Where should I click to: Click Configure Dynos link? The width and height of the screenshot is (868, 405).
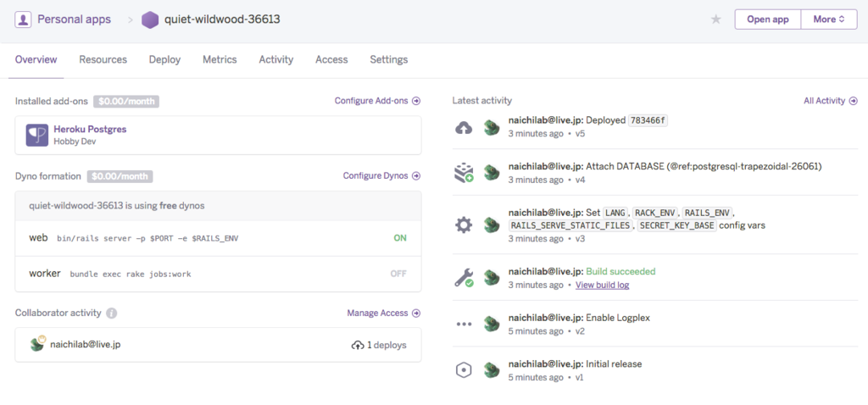point(382,175)
